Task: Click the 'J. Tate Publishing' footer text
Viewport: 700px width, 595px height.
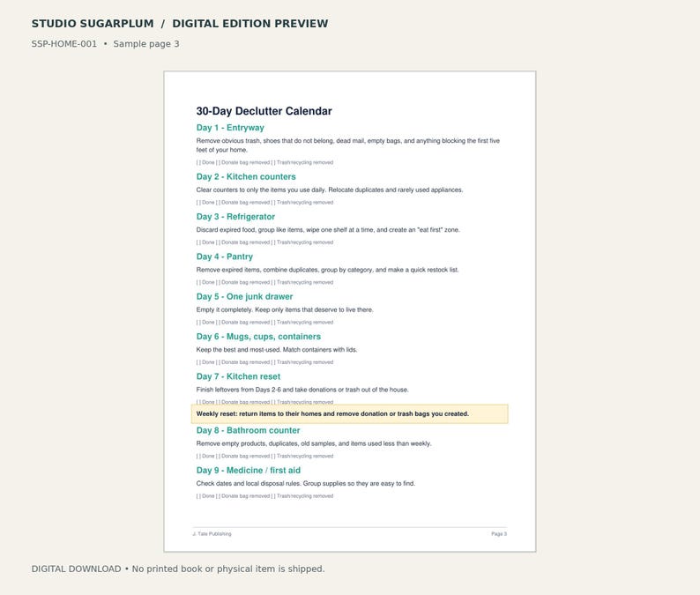Action: coord(212,534)
